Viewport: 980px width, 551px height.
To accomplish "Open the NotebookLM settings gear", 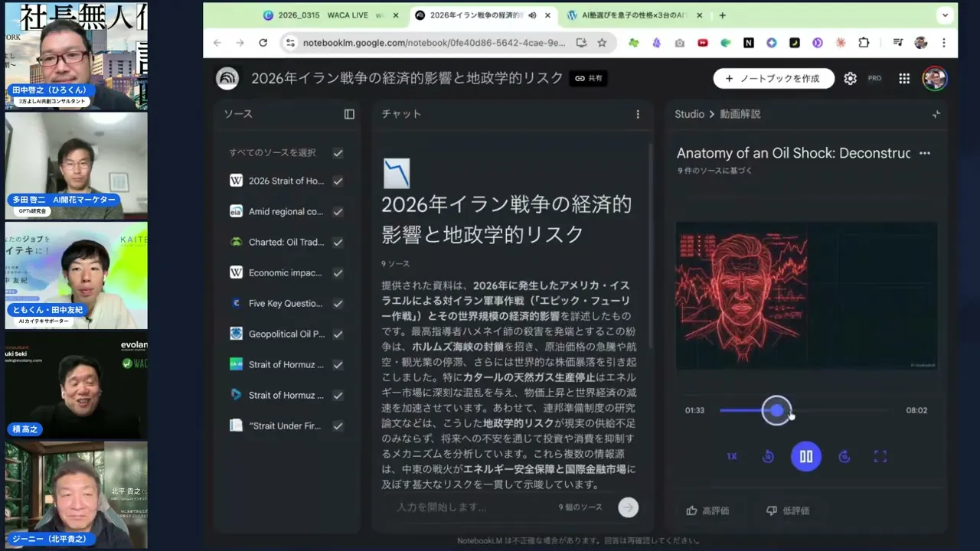I will [x=850, y=78].
